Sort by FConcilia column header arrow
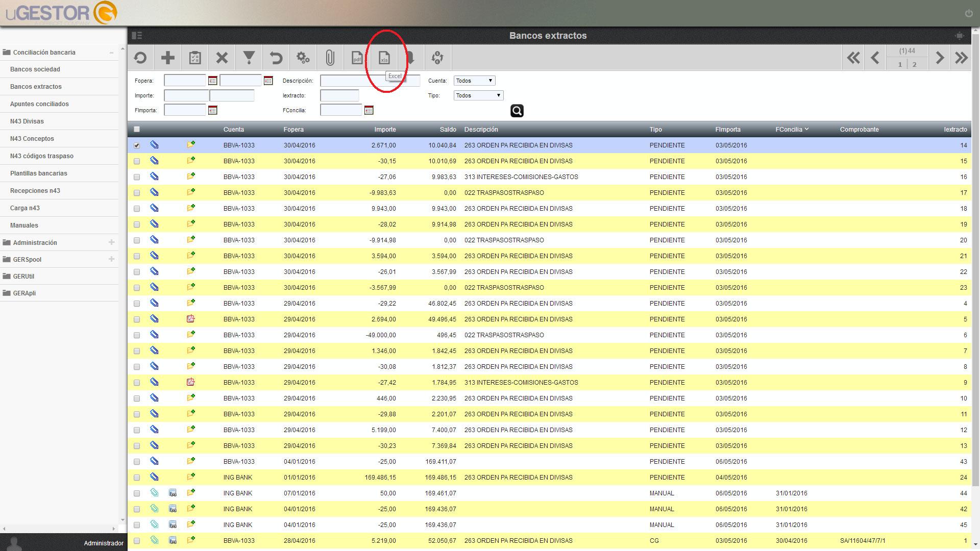 pyautogui.click(x=806, y=129)
